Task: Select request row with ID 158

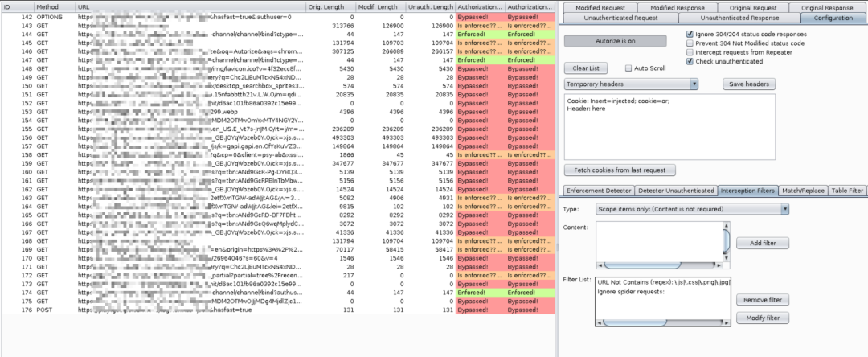Action: [x=278, y=155]
